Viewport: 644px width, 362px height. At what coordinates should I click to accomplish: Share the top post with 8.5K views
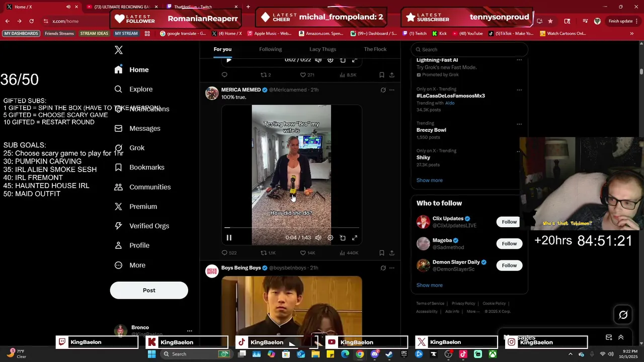tap(392, 75)
